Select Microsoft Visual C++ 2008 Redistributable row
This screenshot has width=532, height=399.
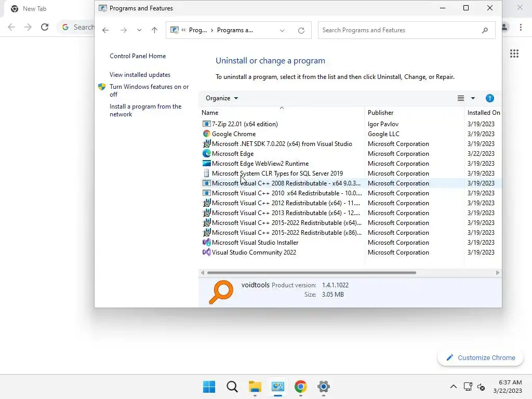(351, 183)
